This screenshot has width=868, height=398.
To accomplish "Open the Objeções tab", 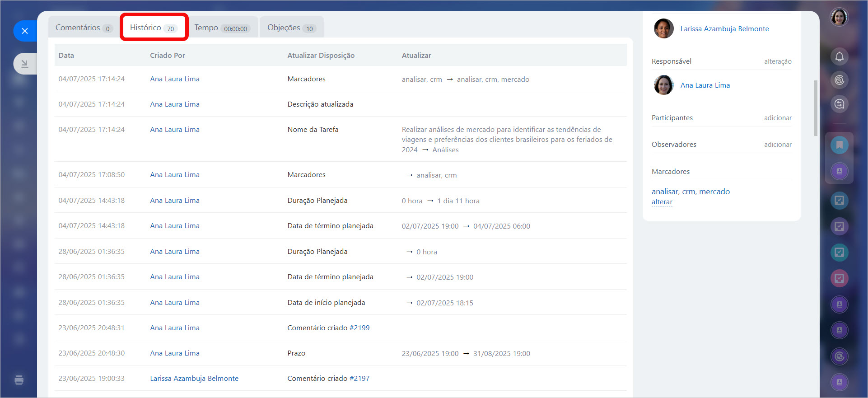I will pos(291,28).
